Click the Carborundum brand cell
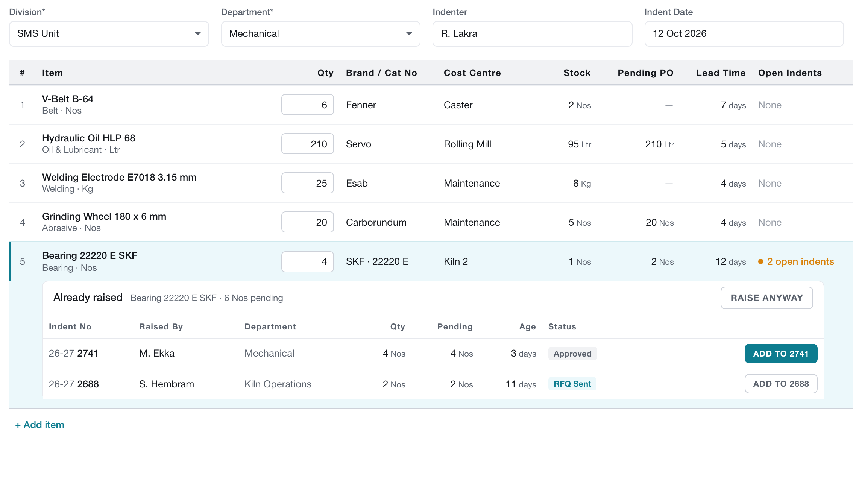Image resolution: width=853 pixels, height=504 pixels. click(376, 222)
